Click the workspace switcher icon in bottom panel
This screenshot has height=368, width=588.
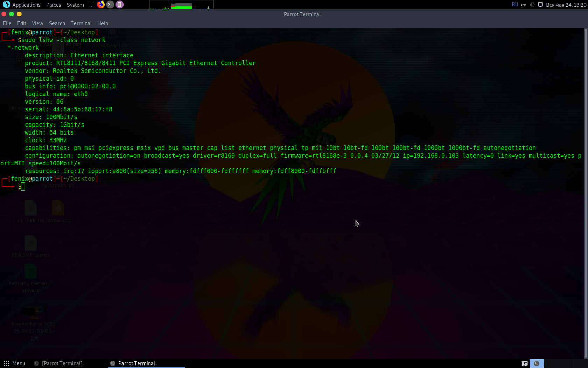525,363
